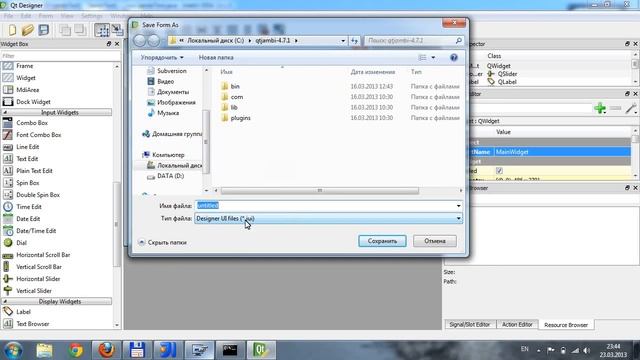Click the green plus add property icon
The image size is (640, 360).
(x=600, y=108)
